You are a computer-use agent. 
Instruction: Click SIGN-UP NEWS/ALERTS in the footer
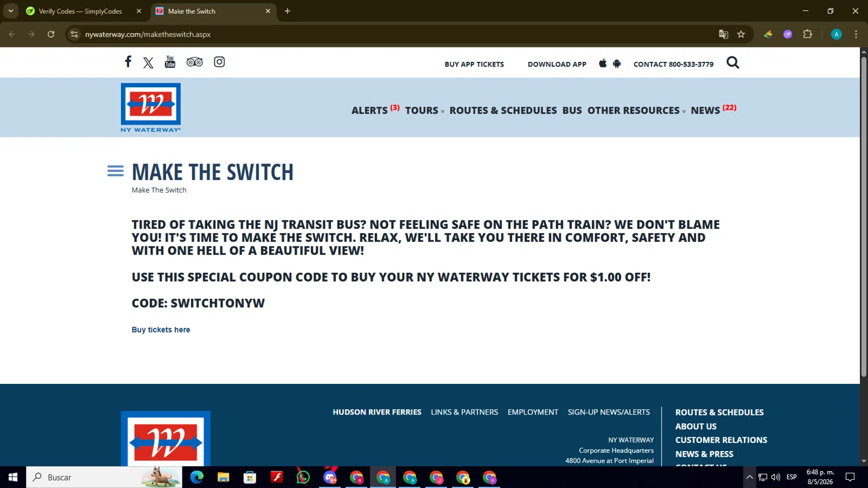(609, 412)
